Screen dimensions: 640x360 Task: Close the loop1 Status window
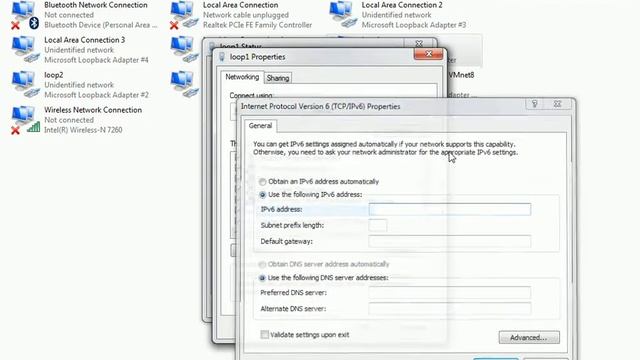point(419,43)
